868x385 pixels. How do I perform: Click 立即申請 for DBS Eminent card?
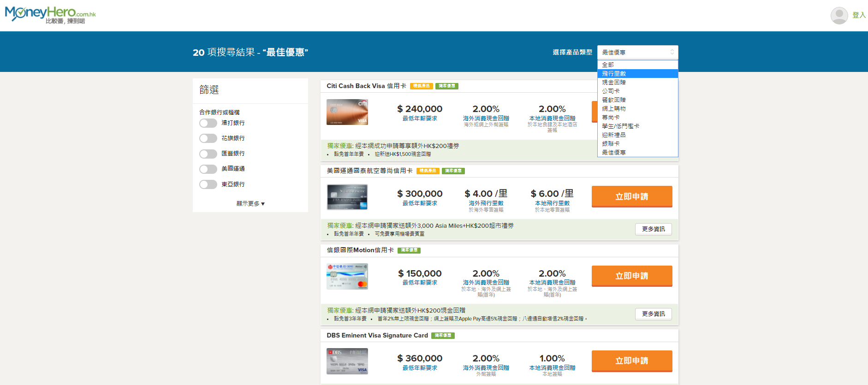[x=632, y=361]
